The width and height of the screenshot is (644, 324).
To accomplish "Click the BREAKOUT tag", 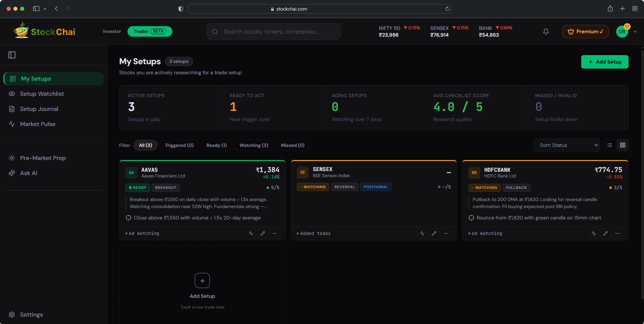I will [166, 188].
